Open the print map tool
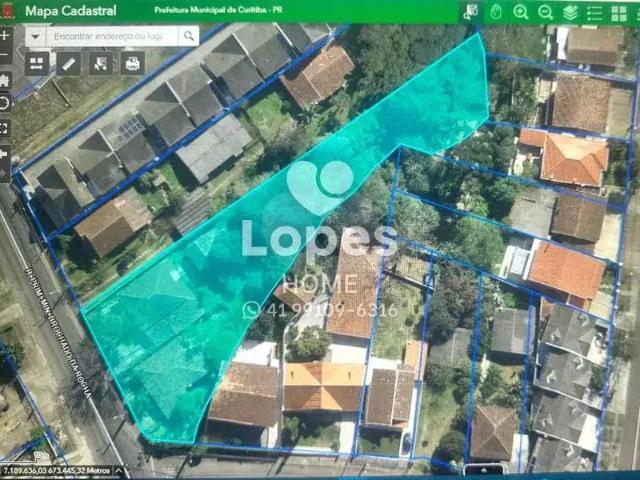 [x=132, y=63]
